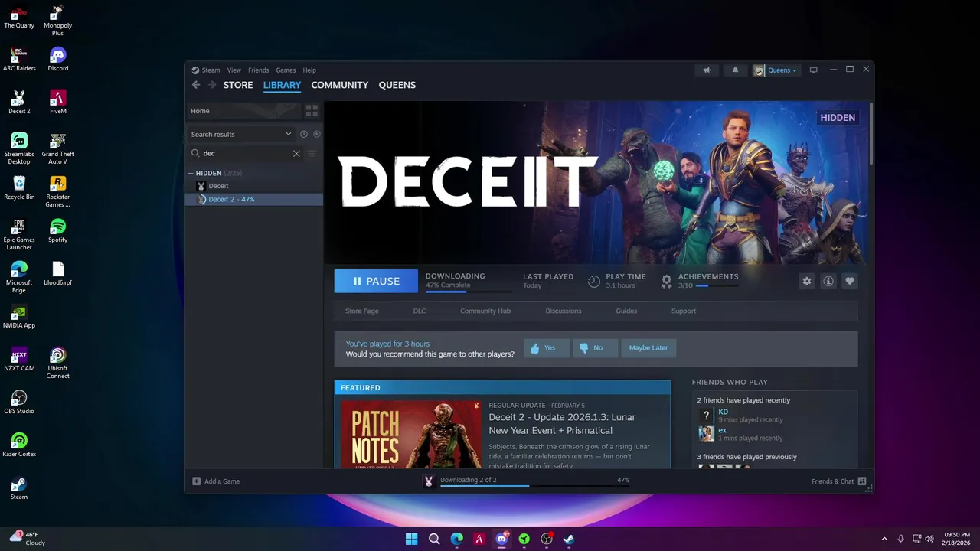This screenshot has height=551, width=980.
Task: Open the Community Hub link
Action: (485, 311)
